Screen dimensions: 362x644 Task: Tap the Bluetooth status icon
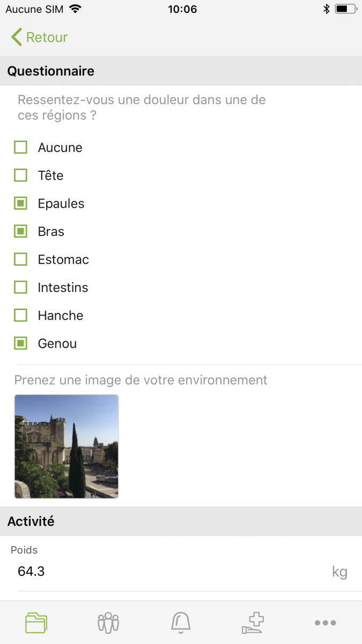click(326, 9)
